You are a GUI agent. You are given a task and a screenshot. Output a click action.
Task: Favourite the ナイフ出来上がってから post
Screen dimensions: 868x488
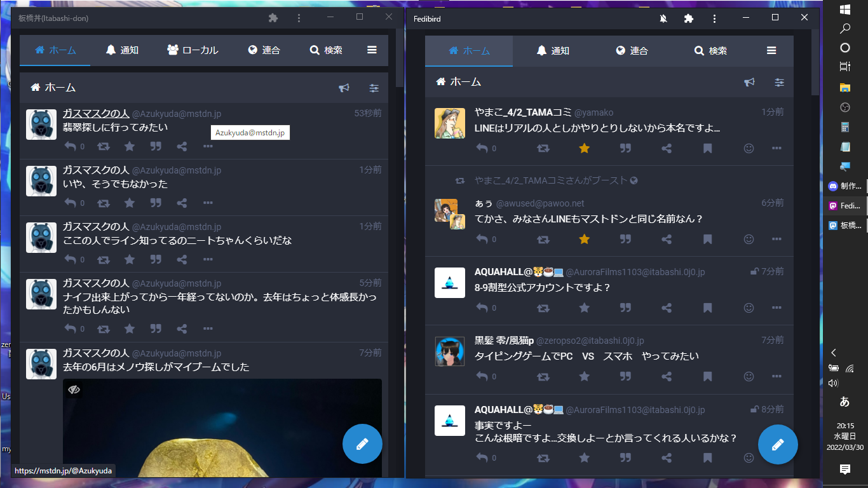(130, 329)
